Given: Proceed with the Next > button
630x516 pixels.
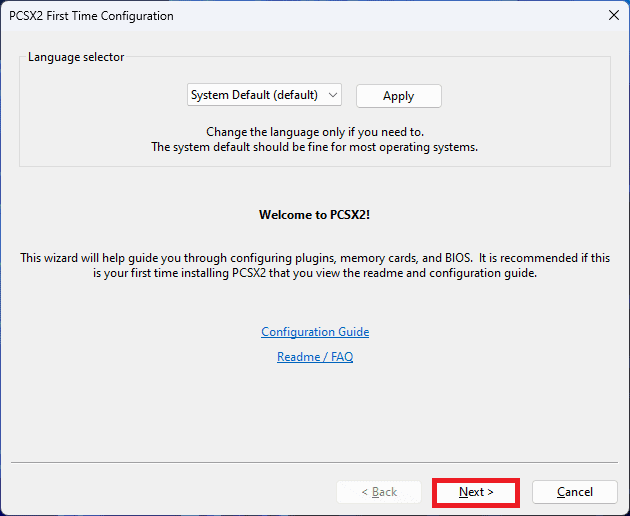Looking at the screenshot, I should [x=476, y=492].
